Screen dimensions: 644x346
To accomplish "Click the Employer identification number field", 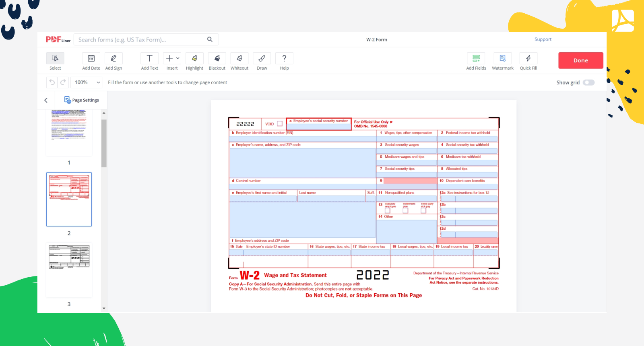I will pos(303,139).
